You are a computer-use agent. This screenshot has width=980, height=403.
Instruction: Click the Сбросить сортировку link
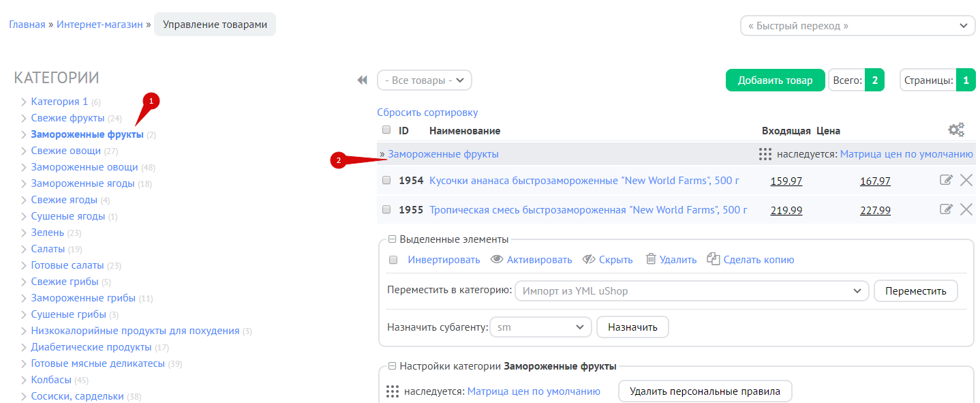(x=427, y=113)
